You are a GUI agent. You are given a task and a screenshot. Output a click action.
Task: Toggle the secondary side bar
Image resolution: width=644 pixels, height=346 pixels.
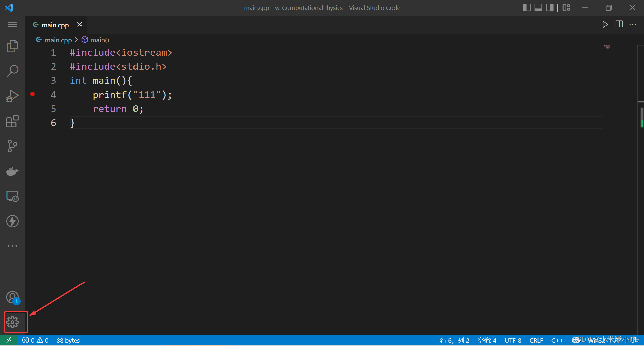(x=550, y=7)
